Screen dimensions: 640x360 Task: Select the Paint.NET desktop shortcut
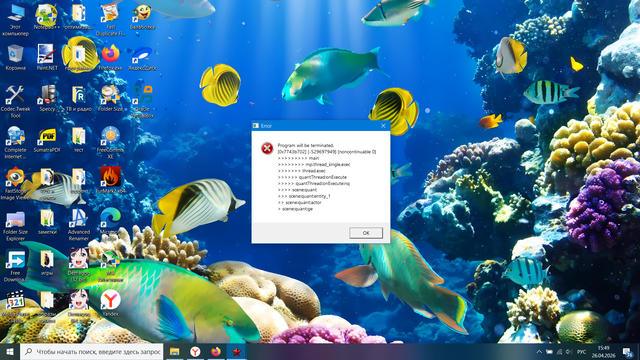[47, 58]
